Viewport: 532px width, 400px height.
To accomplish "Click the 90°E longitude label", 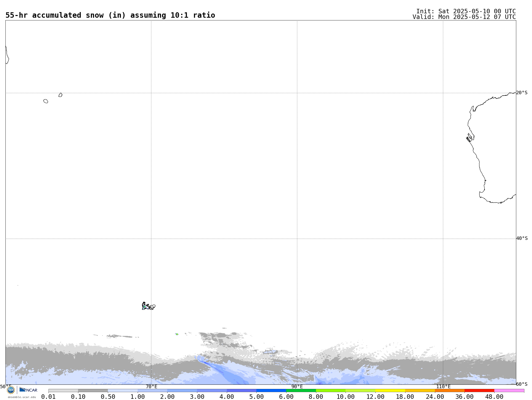I will pyautogui.click(x=297, y=386).
